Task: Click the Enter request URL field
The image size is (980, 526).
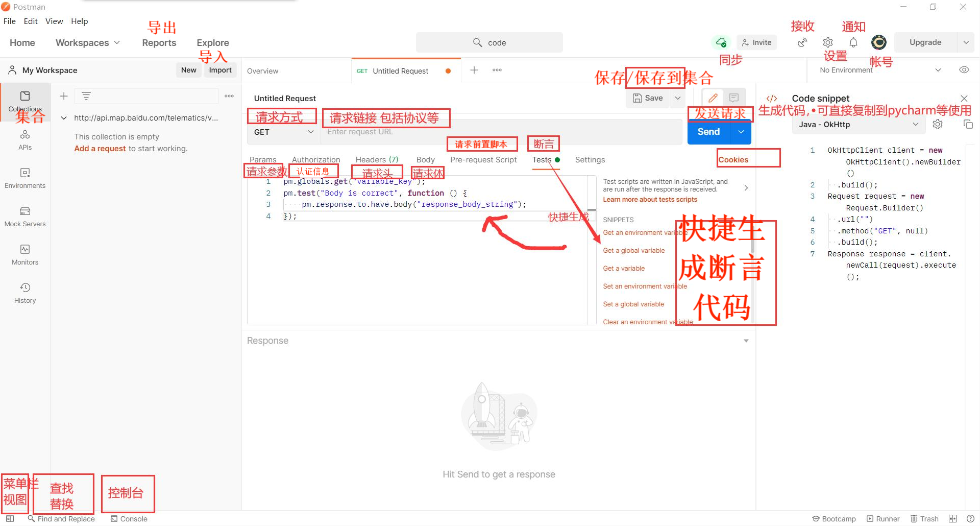Action: (x=501, y=132)
